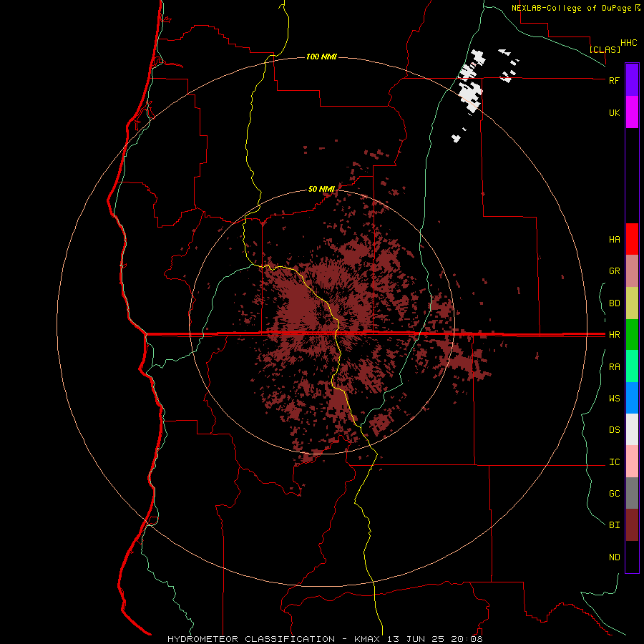Click the magenta UK legend color swatch
The image size is (644, 644).
click(x=632, y=112)
